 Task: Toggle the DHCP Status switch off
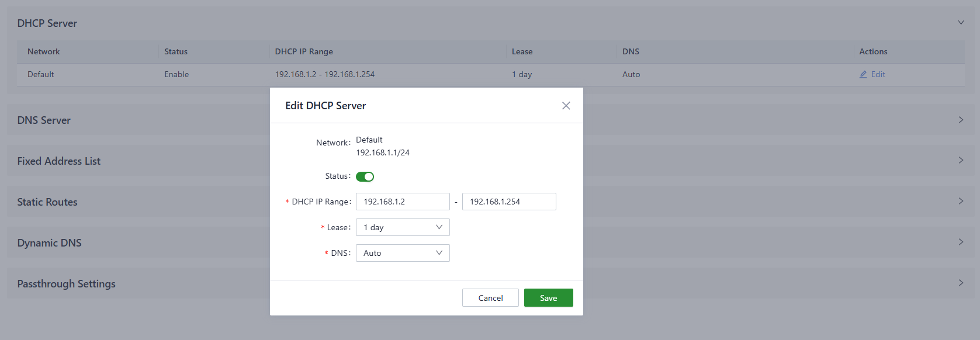tap(365, 176)
